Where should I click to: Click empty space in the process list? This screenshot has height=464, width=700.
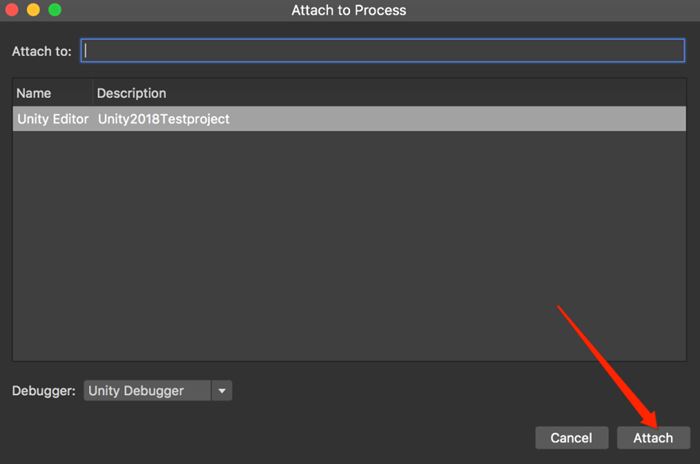point(349,250)
